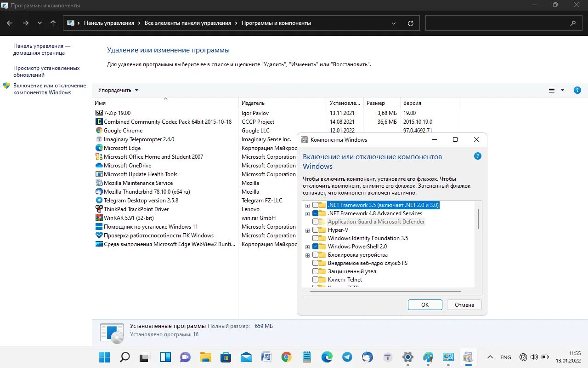Select Проверка работоспособности ПК Windows icon
The width and height of the screenshot is (588, 368).
(99, 235)
